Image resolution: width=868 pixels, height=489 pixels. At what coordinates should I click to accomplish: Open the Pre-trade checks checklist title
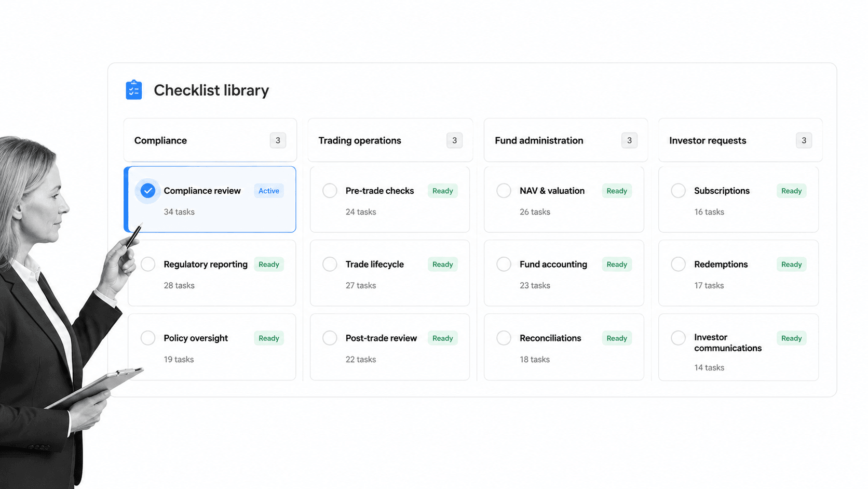[379, 191]
